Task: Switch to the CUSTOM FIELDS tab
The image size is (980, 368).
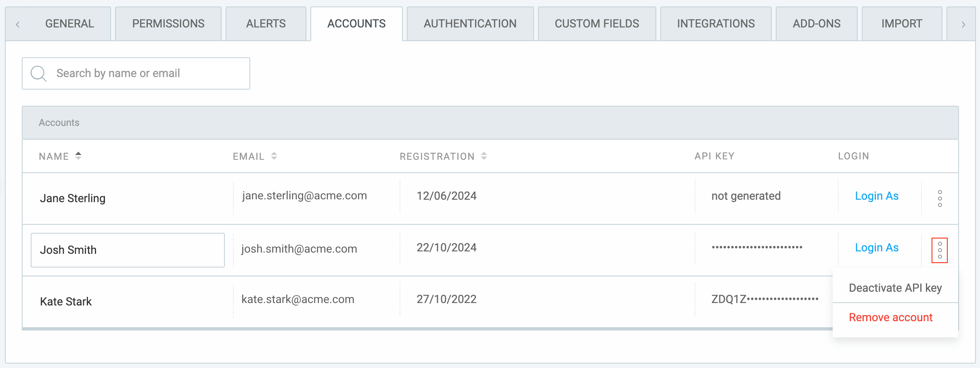Action: 597,23
